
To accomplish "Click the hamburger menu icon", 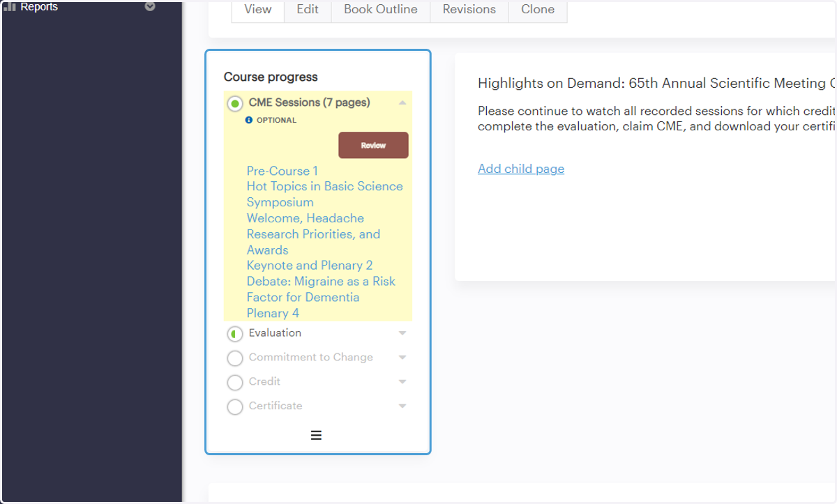I will [316, 435].
